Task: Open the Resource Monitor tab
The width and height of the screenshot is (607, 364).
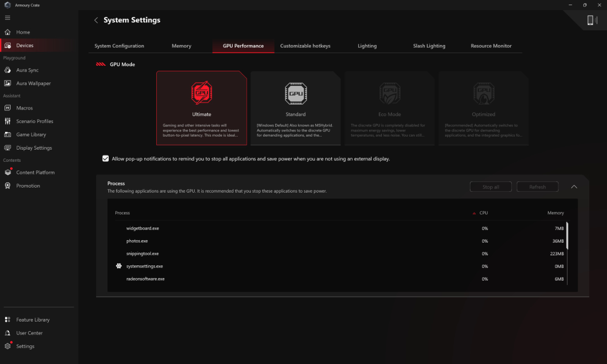Action: (491, 46)
